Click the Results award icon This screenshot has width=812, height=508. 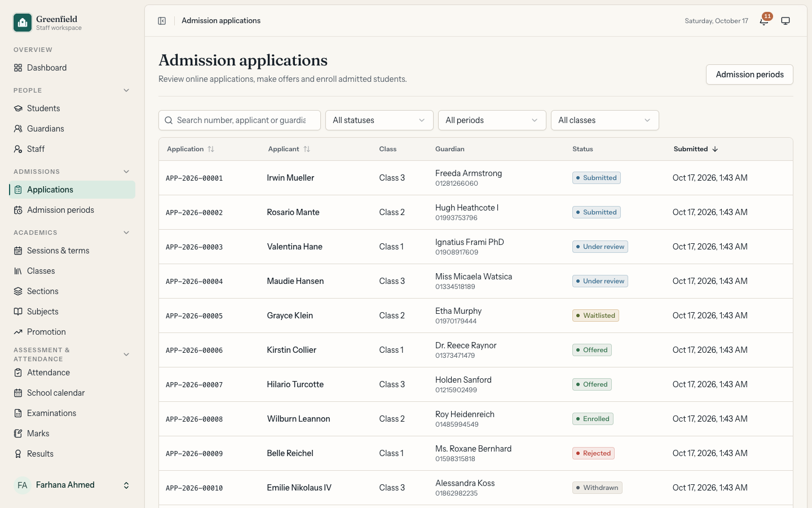[x=18, y=454]
